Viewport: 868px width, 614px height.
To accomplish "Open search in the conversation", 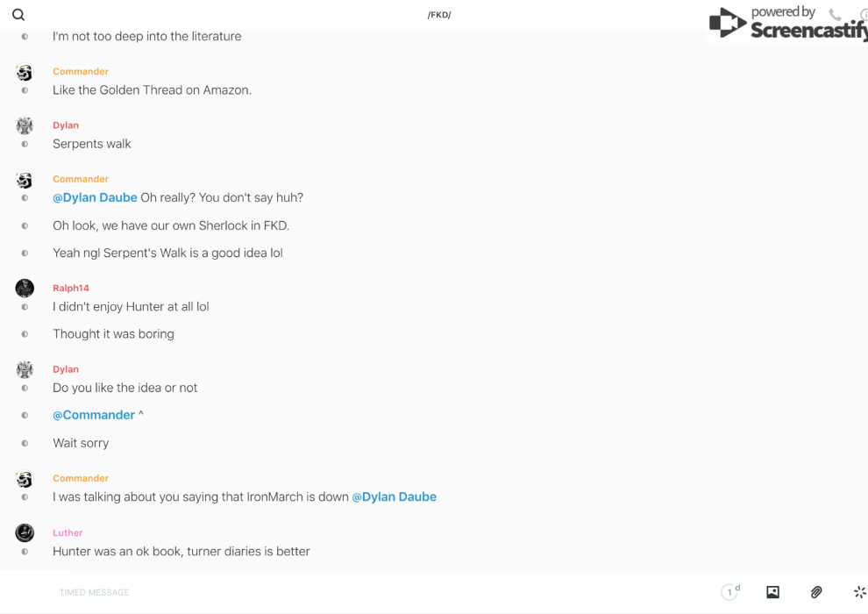I will tap(18, 15).
